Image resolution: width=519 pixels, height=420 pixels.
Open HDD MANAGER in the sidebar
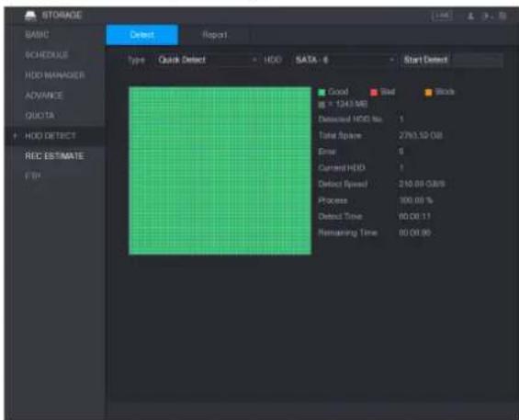point(55,75)
